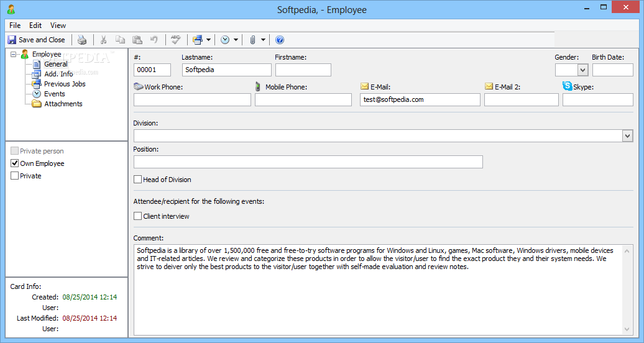Click the Firstname input field
The height and width of the screenshot is (343, 644).
pos(303,70)
